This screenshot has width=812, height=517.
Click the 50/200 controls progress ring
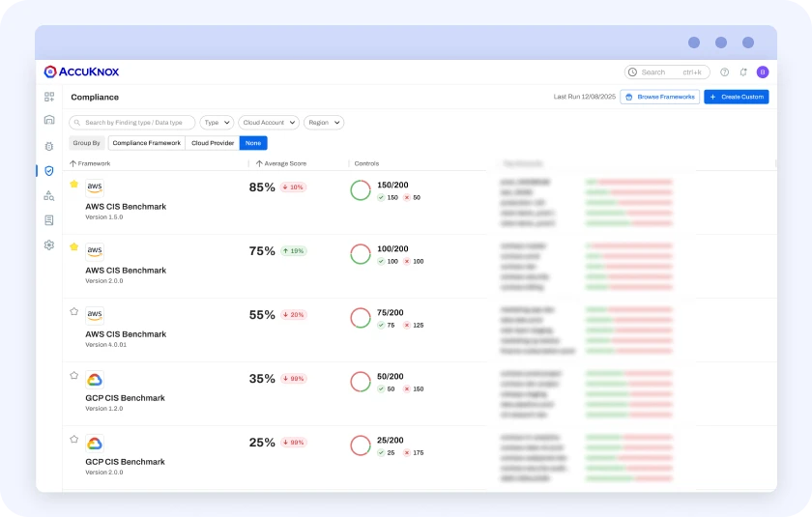pyautogui.click(x=361, y=382)
